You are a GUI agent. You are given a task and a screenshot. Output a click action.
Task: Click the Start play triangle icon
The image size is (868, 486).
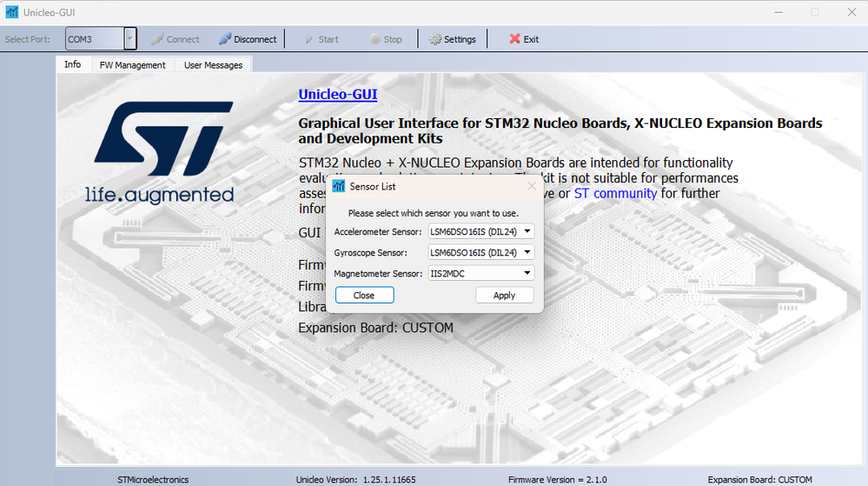309,39
